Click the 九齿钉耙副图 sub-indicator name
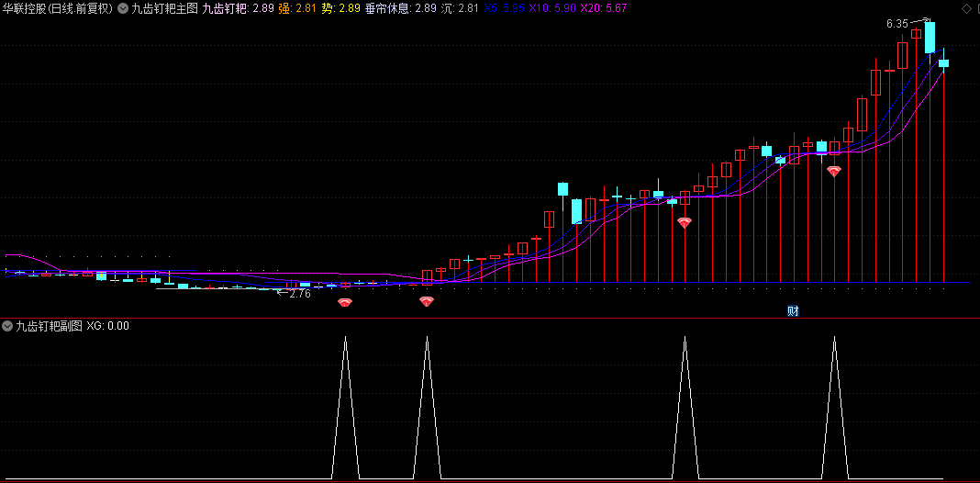 [50, 326]
